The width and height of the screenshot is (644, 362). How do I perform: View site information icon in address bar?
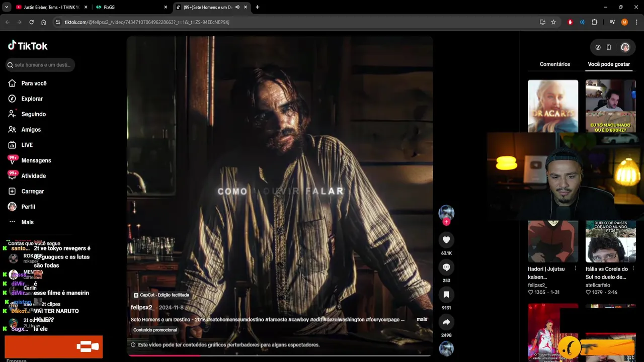(x=58, y=22)
